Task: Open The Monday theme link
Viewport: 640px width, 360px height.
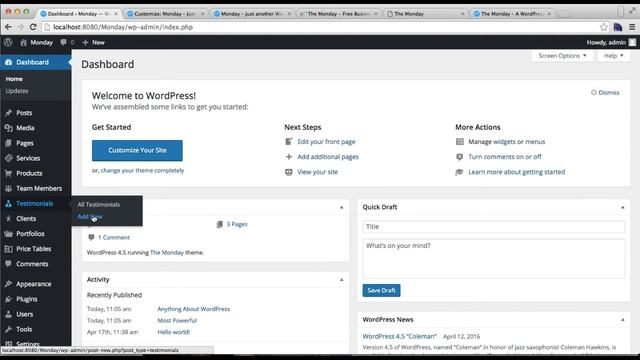Action: (167, 253)
